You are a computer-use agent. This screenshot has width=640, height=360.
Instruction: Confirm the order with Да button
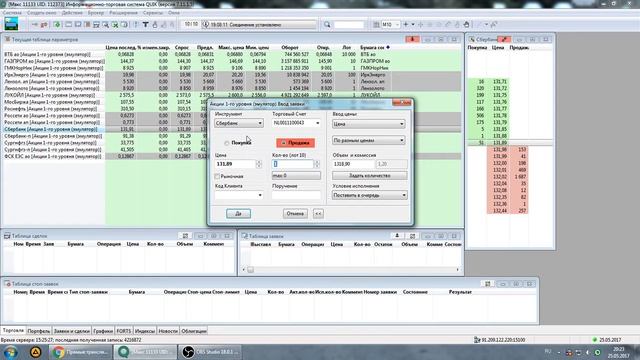click(x=238, y=213)
